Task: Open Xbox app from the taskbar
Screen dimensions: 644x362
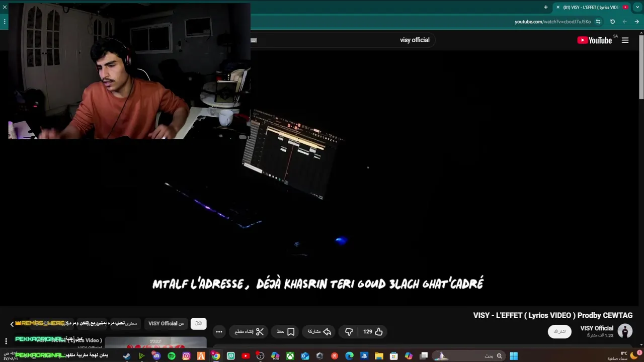Action: click(290, 356)
